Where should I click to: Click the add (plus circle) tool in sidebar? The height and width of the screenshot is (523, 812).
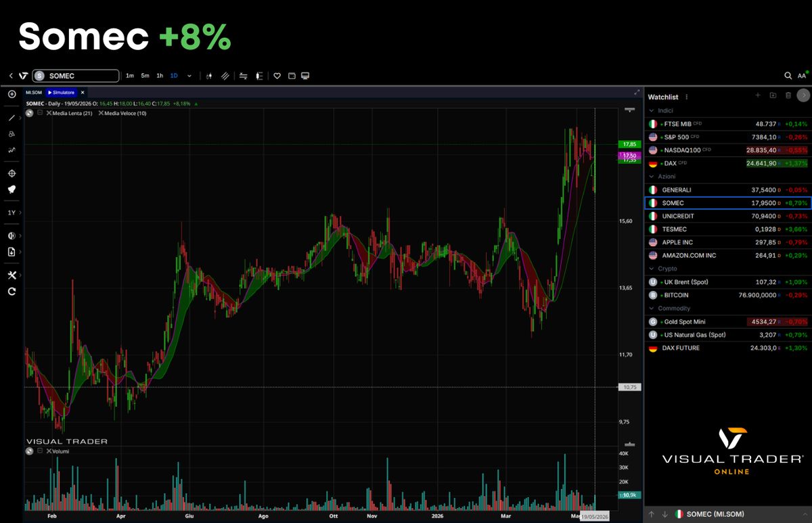[12, 94]
